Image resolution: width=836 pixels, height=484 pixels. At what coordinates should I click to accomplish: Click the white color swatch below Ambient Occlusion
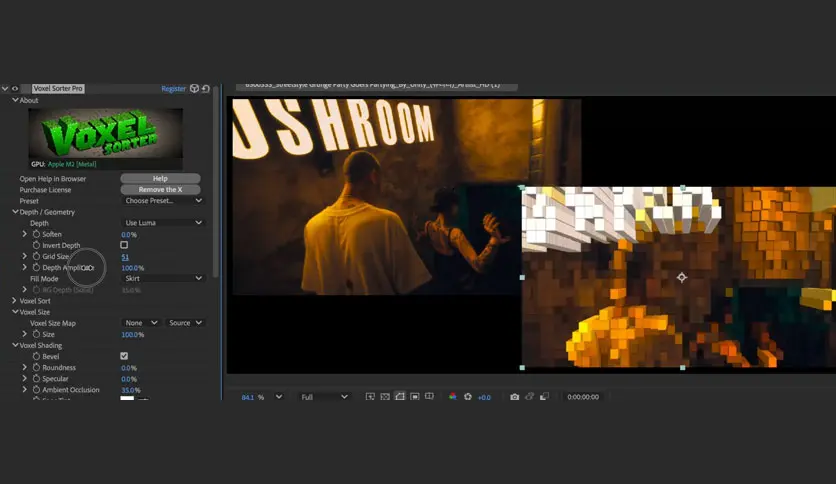pos(127,398)
